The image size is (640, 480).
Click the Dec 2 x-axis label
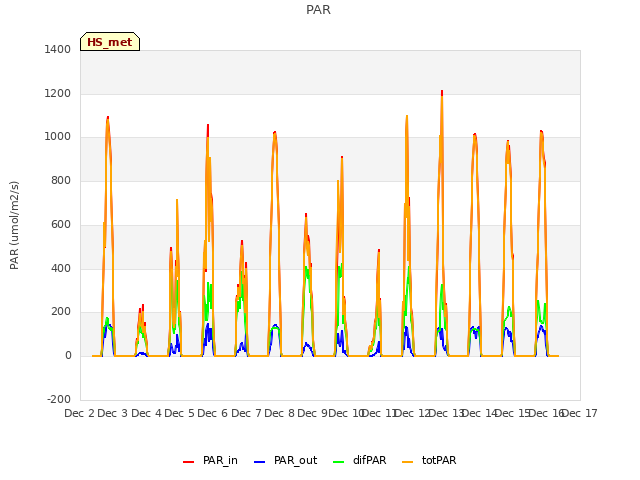(x=80, y=413)
